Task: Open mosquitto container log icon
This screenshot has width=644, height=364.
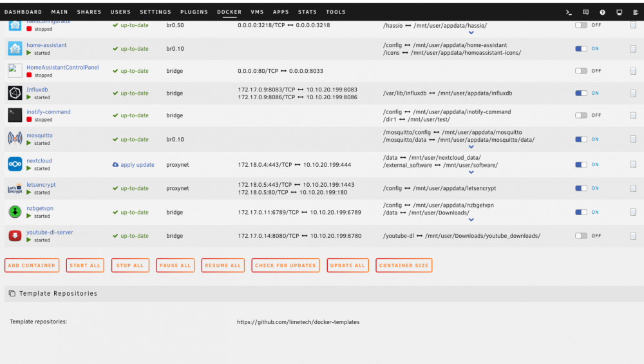Action: pyautogui.click(x=633, y=139)
